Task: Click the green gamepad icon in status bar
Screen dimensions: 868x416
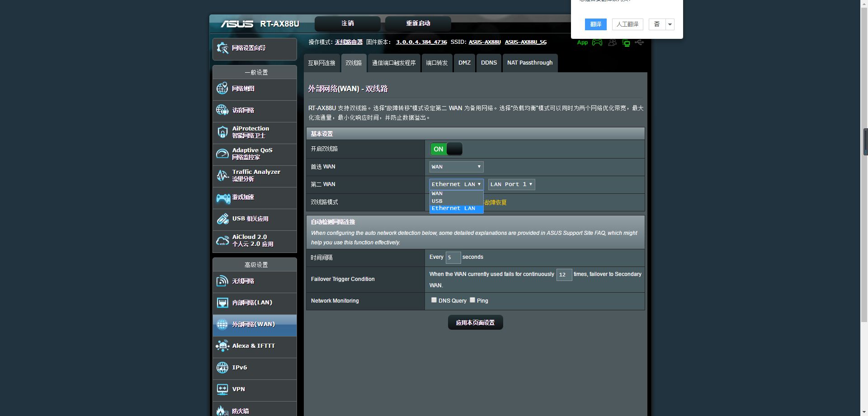Action: [x=597, y=42]
